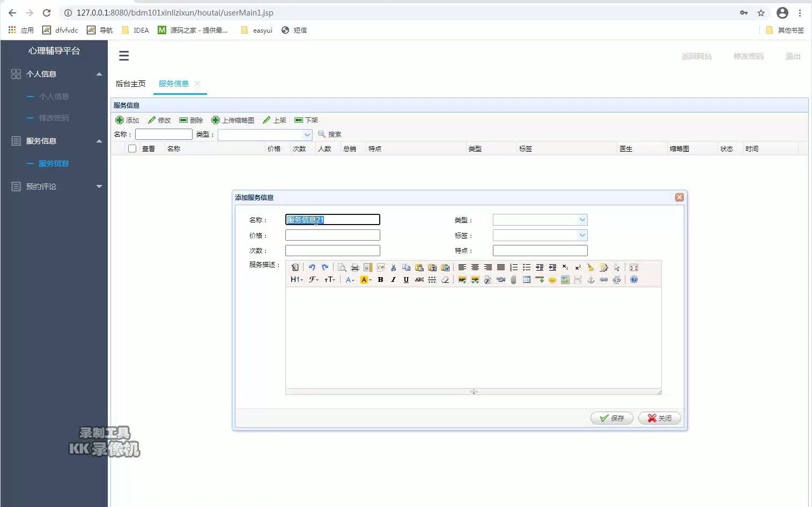Redo the last edit in the editor
Screen dimensions: 812x507
(325, 267)
